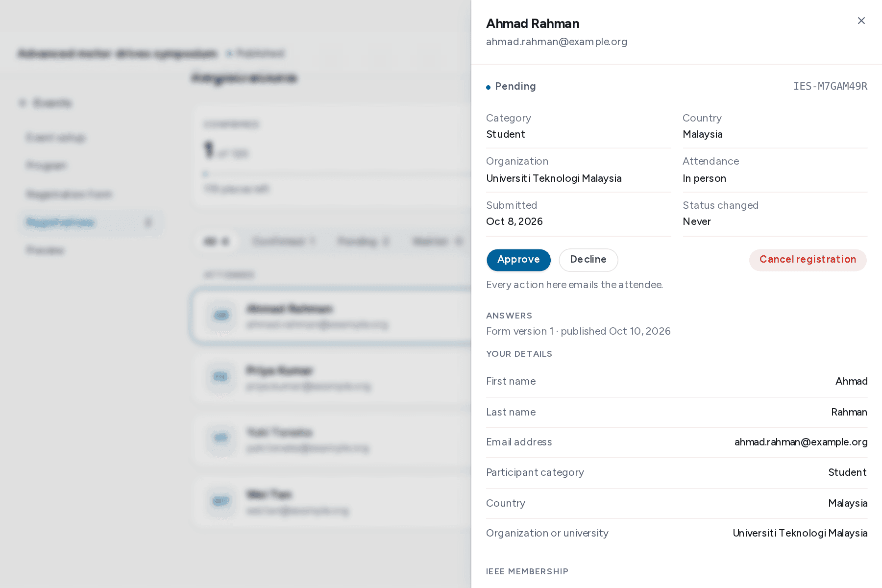Select Last name answer Rahman
882x588 pixels.
(849, 412)
